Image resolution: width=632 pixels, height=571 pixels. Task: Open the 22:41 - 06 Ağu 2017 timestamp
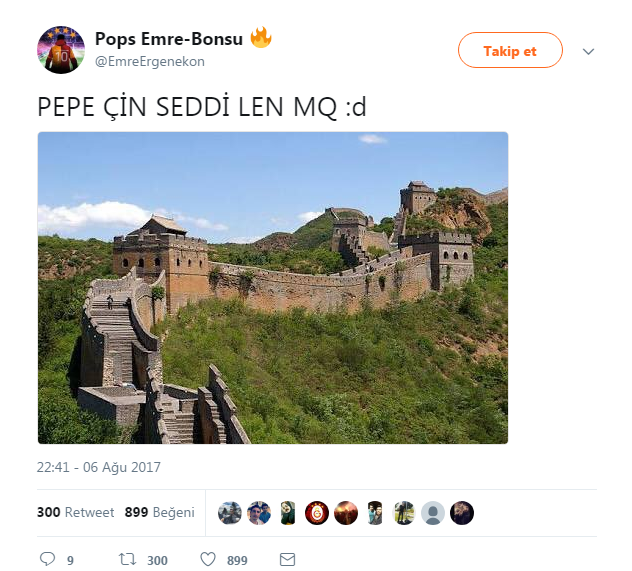pos(99,467)
